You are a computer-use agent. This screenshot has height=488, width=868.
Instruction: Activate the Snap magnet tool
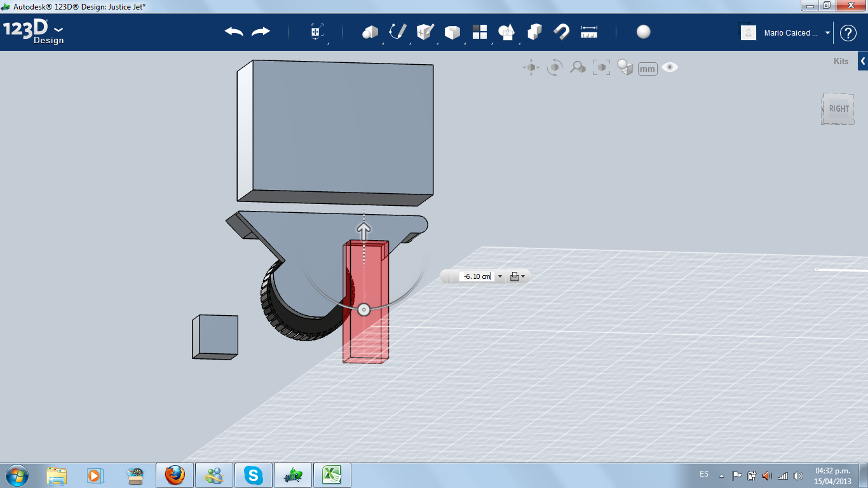click(x=561, y=32)
